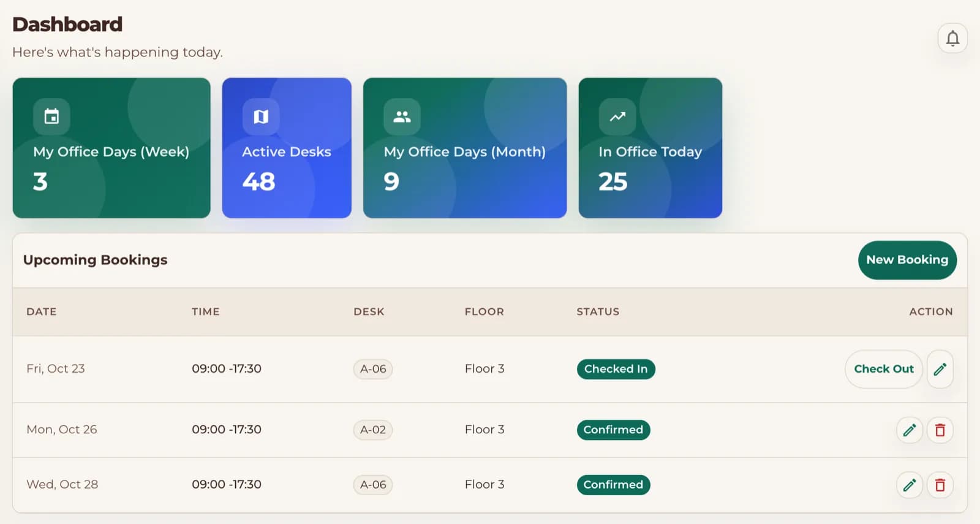This screenshot has height=524, width=980.
Task: Select the Fri, Oct 23 date cell
Action: point(56,368)
